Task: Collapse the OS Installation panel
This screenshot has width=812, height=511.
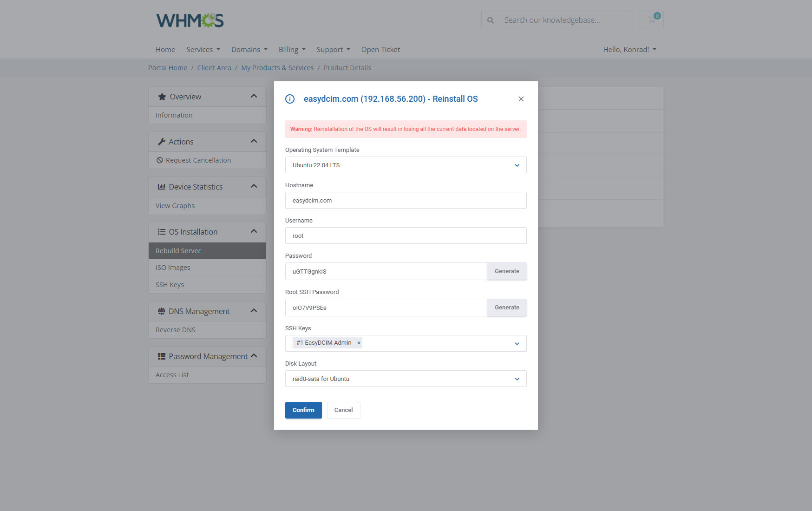Action: [x=254, y=231]
